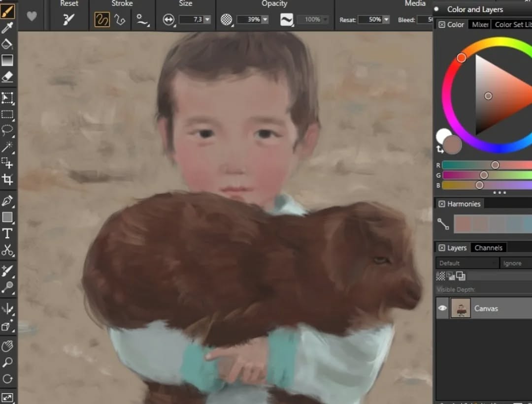Choose the Eraser tool
Image resolution: width=532 pixels, height=404 pixels.
click(x=7, y=77)
